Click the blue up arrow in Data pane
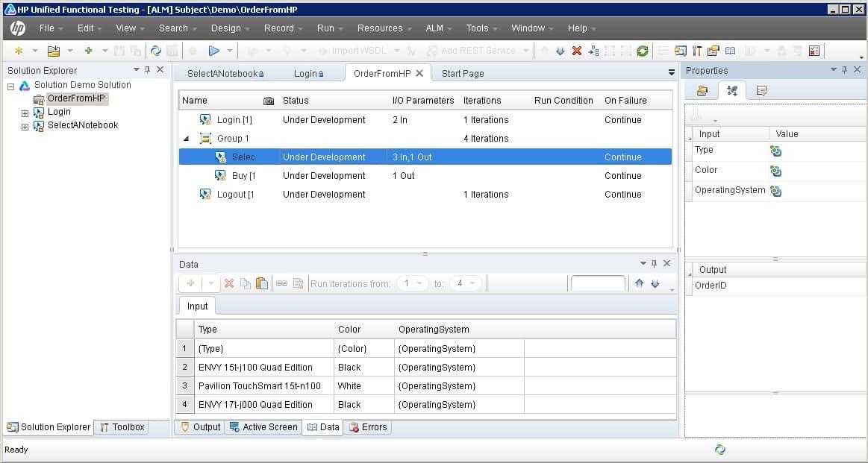 coord(640,284)
